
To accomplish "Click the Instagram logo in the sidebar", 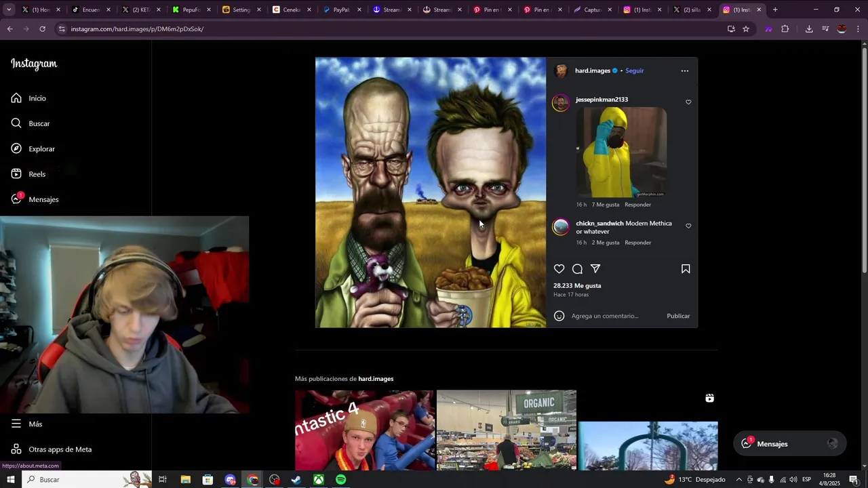I will (34, 64).
